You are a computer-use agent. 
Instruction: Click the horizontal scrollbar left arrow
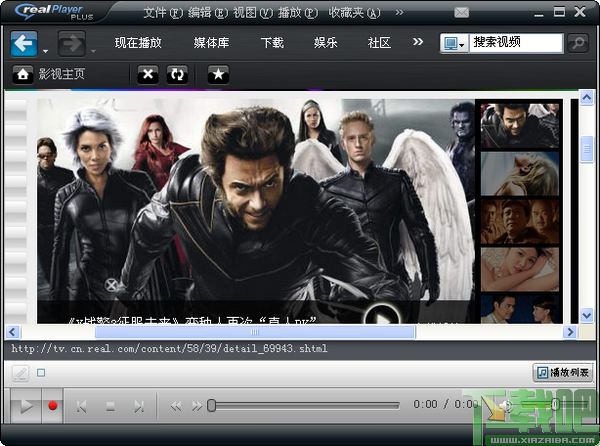(13, 332)
